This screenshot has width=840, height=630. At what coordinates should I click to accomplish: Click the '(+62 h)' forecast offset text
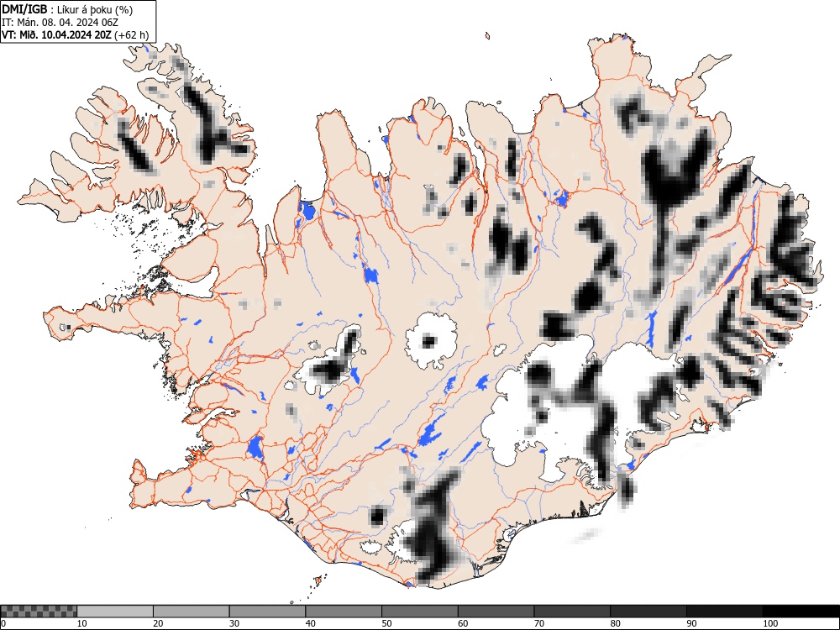click(x=132, y=35)
